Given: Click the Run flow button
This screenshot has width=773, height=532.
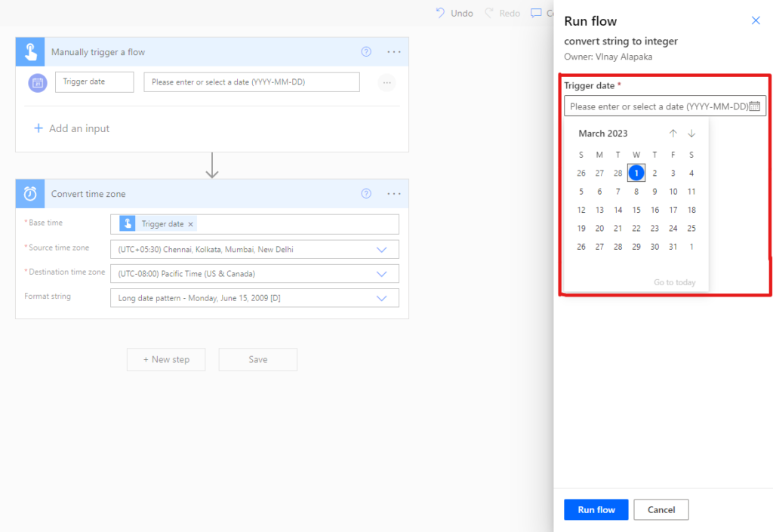Looking at the screenshot, I should point(596,510).
